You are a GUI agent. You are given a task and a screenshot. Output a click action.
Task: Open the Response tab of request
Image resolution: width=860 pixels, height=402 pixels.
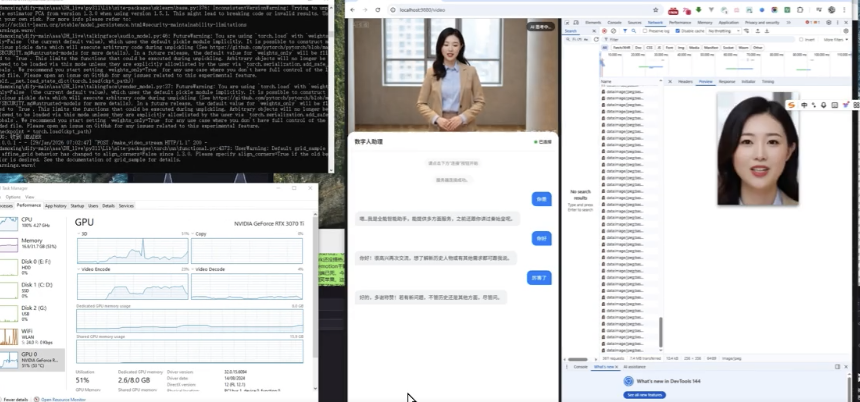pos(727,81)
